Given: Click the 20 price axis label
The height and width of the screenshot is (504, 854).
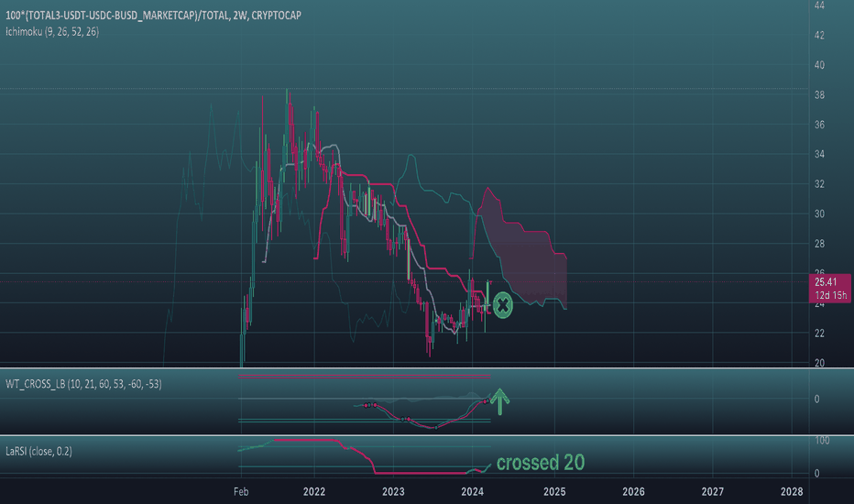Looking at the screenshot, I should click(x=819, y=362).
